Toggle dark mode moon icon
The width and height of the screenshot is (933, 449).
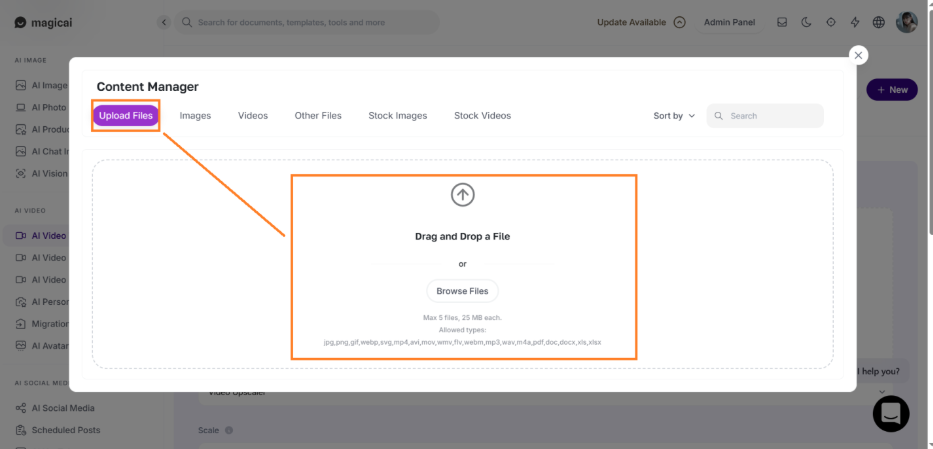click(806, 23)
